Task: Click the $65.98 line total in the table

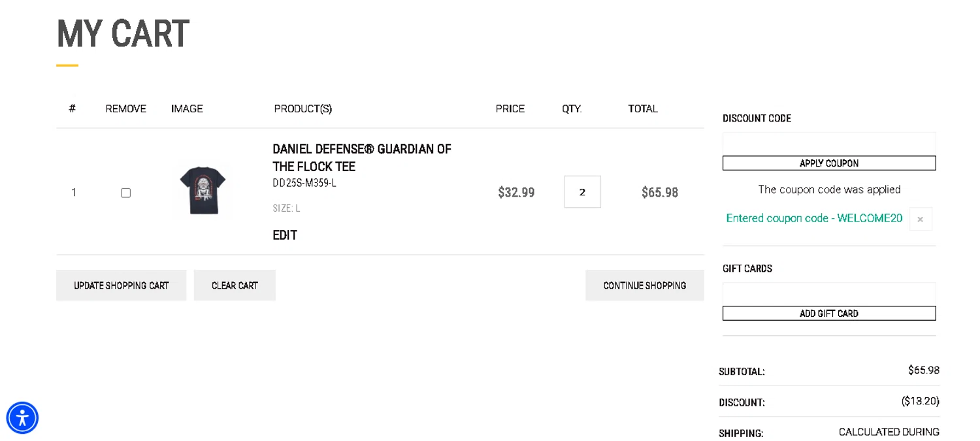Action: (659, 193)
